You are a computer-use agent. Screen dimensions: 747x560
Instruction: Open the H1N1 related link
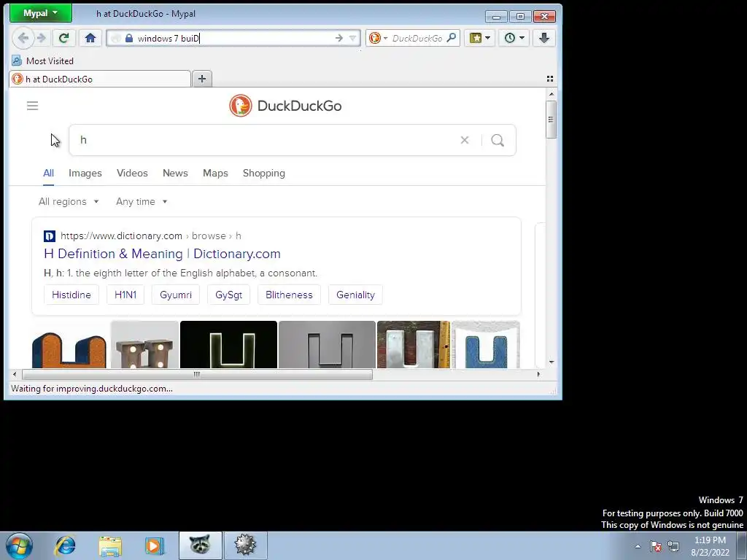(x=125, y=295)
